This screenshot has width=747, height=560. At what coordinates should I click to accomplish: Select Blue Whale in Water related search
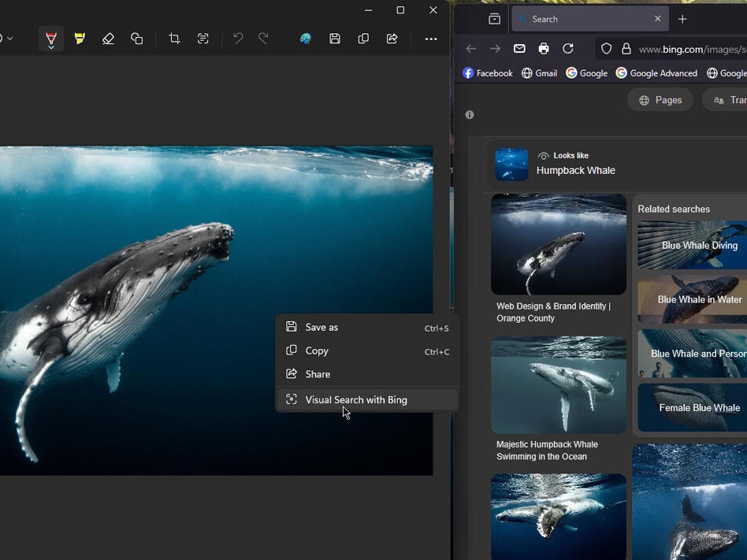(692, 299)
